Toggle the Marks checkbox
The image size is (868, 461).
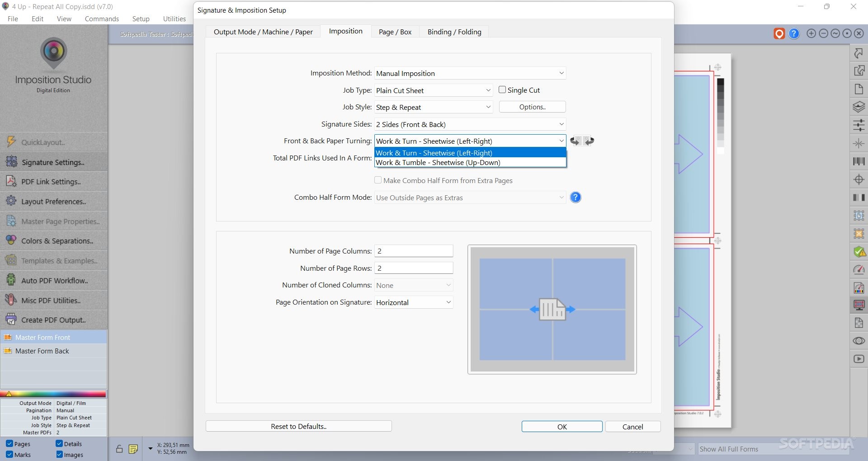[x=9, y=455]
